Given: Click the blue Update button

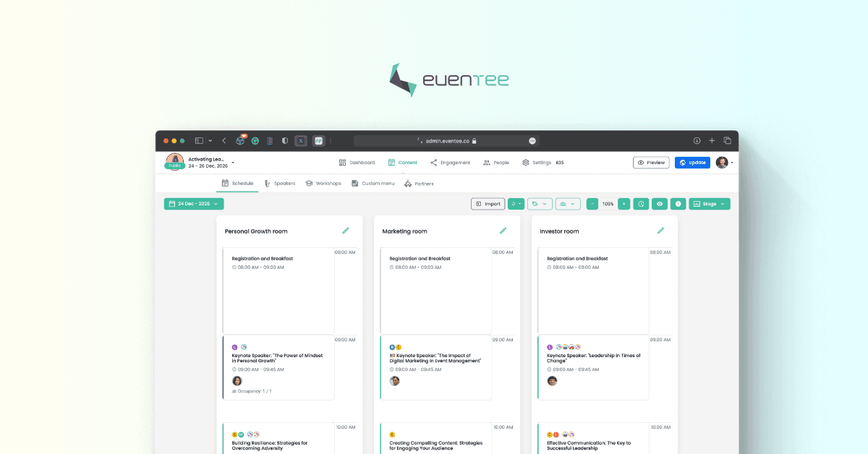Looking at the screenshot, I should coord(692,163).
